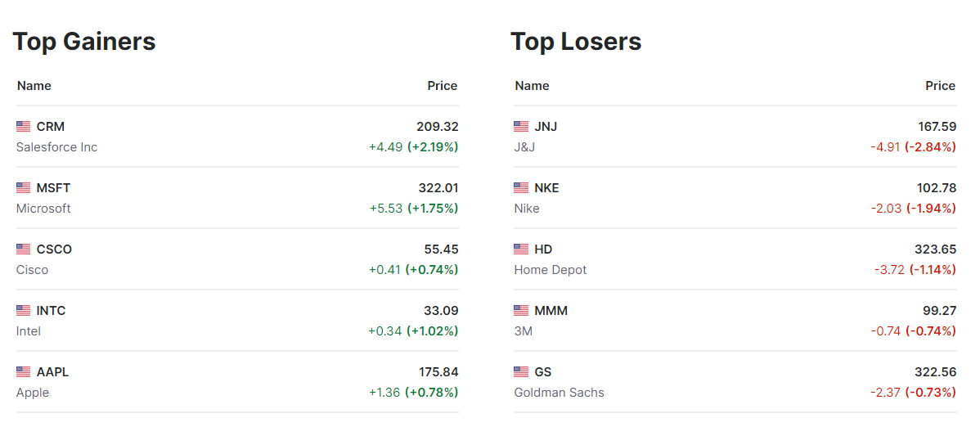The image size is (980, 427).
Task: Click the Top Gainers heading
Action: pos(84,42)
